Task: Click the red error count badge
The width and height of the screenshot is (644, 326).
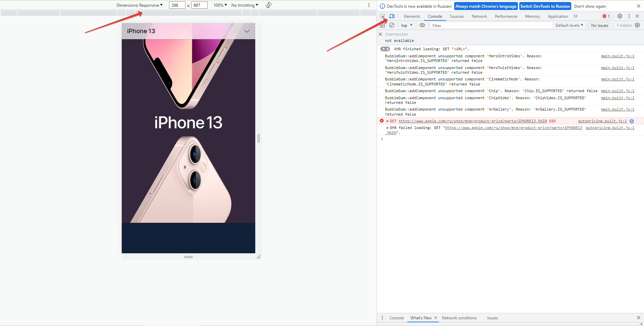Action: pos(606,16)
